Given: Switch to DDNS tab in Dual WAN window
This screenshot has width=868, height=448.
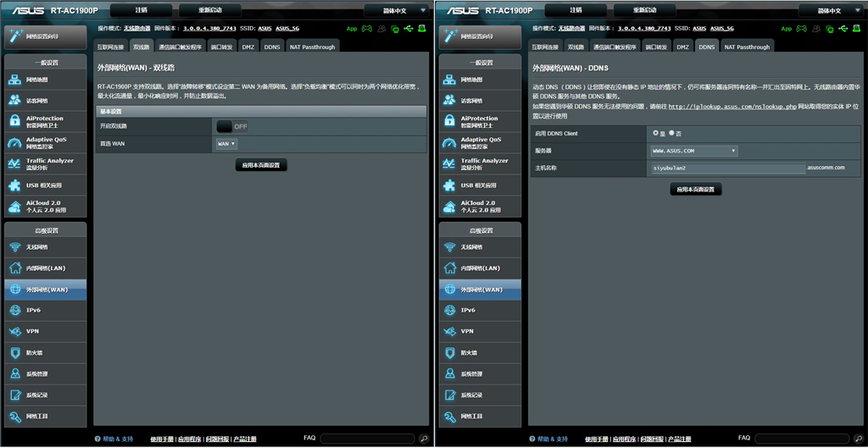Looking at the screenshot, I should (272, 47).
